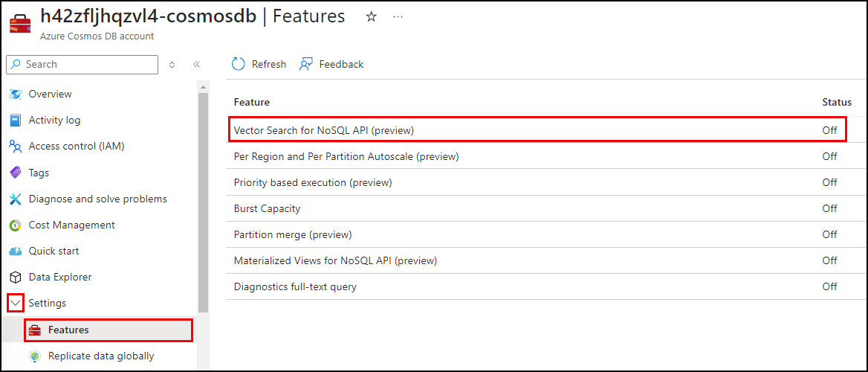Open Cost Management menu item
Viewport: 868px width, 372px height.
[71, 225]
